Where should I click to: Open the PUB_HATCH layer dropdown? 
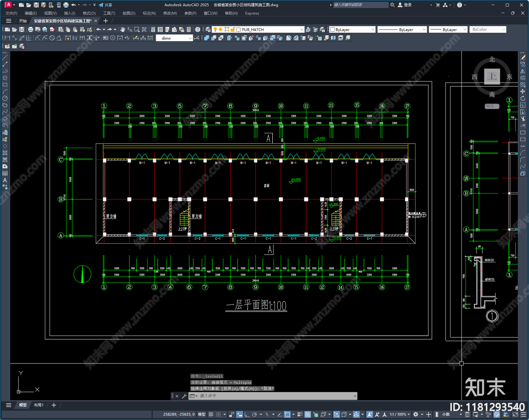pyautogui.click(x=302, y=29)
